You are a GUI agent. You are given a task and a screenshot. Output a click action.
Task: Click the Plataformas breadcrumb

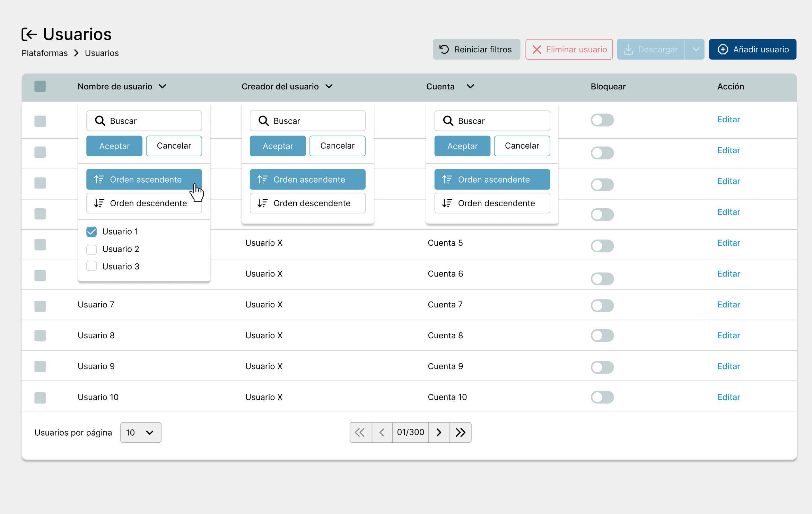coord(45,53)
